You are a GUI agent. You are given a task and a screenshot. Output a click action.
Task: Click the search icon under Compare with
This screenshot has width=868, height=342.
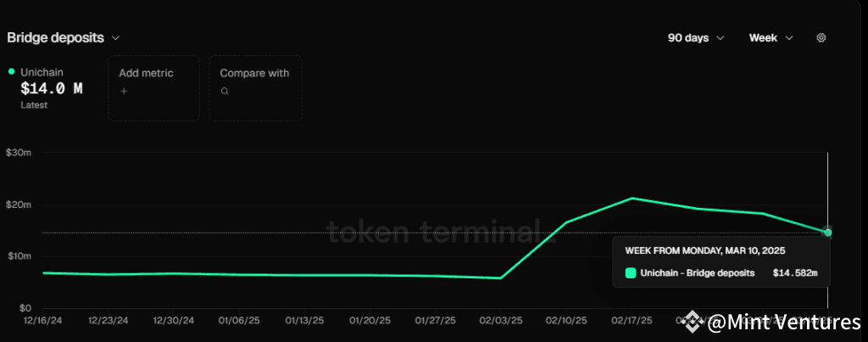click(x=225, y=91)
